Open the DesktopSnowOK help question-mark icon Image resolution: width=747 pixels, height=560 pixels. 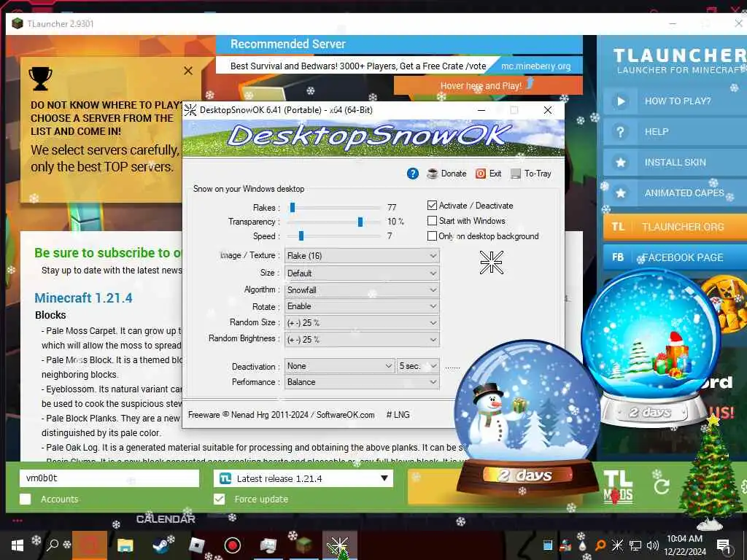click(x=413, y=174)
